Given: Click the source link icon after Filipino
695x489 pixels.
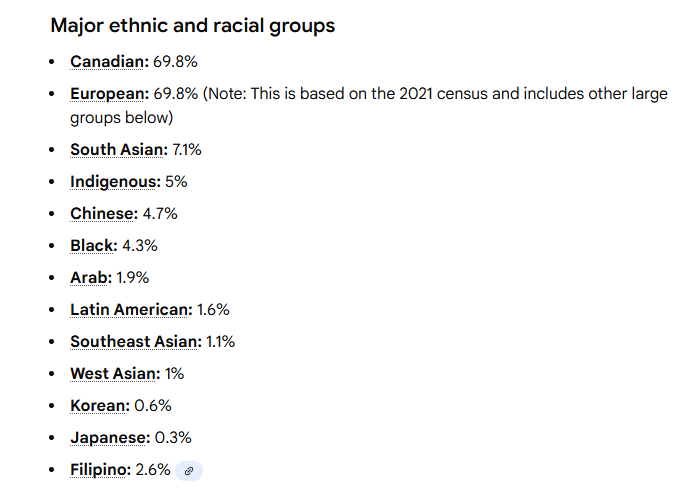Looking at the screenshot, I should 188,470.
